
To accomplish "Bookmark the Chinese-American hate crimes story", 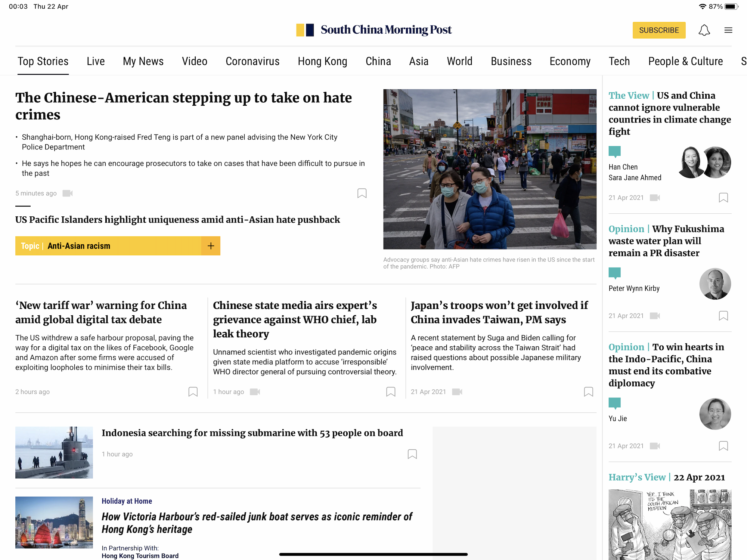I will [362, 193].
